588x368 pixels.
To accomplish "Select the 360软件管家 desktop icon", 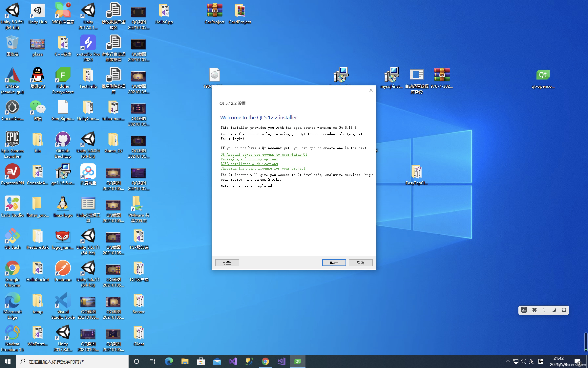I will (x=63, y=13).
